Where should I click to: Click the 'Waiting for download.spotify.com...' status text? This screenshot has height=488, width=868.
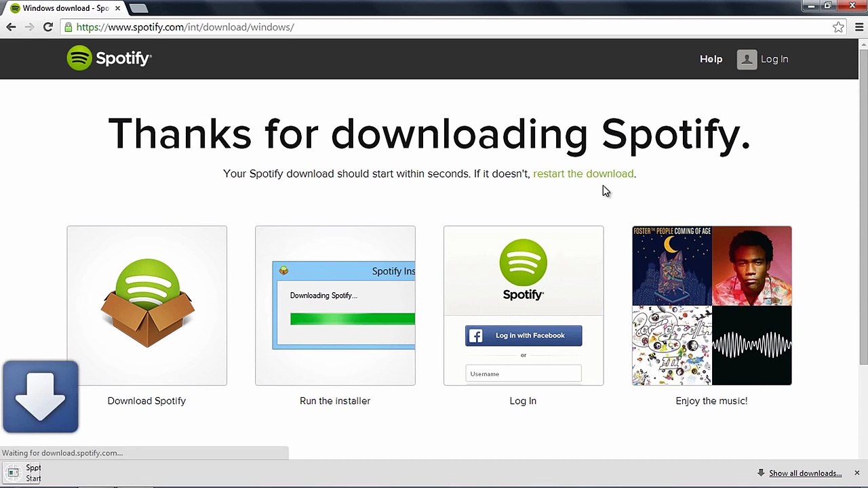point(62,453)
